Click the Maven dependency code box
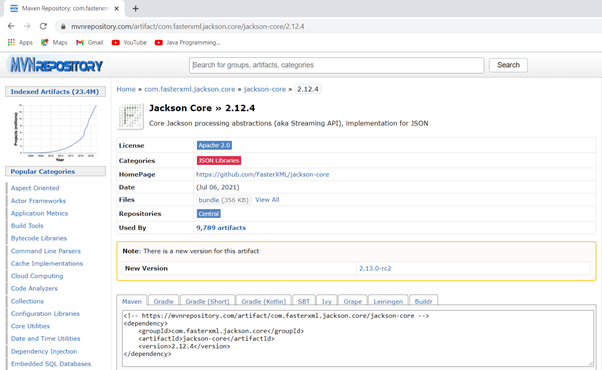 click(358, 338)
